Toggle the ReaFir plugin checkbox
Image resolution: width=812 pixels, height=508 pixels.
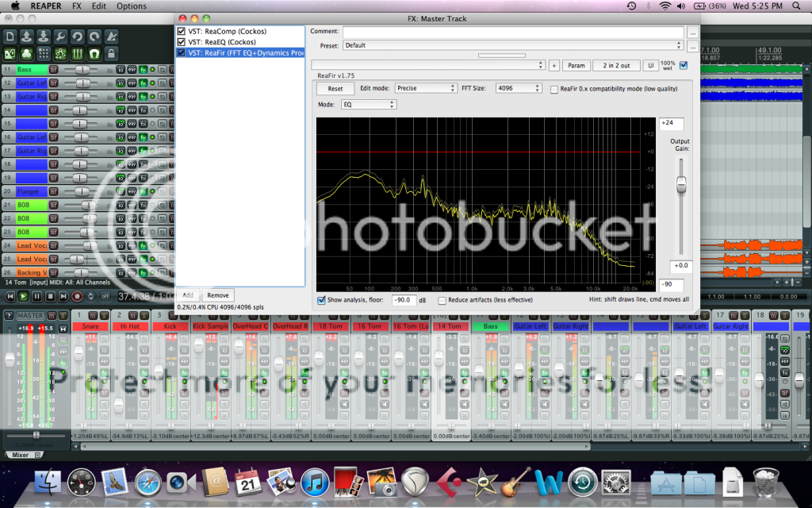coord(182,53)
